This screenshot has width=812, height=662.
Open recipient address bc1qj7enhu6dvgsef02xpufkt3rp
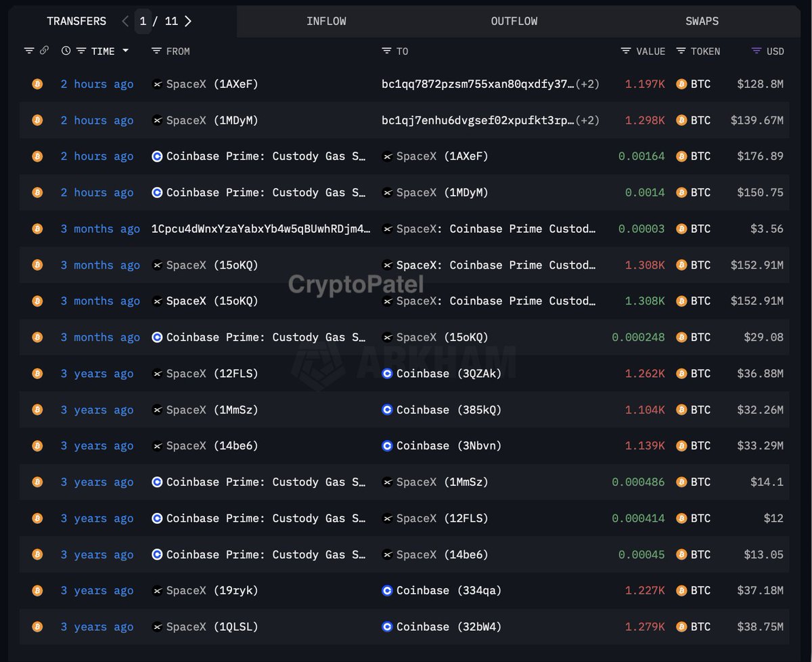point(478,120)
